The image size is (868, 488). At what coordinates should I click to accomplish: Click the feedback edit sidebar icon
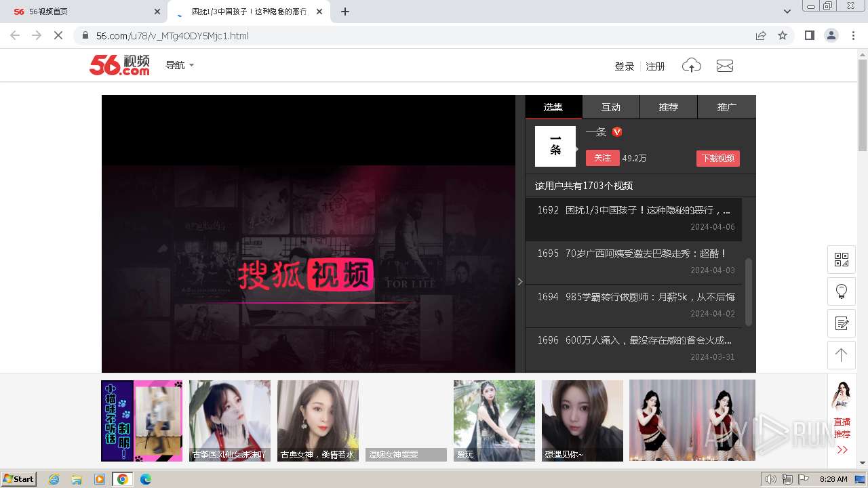pyautogui.click(x=842, y=323)
